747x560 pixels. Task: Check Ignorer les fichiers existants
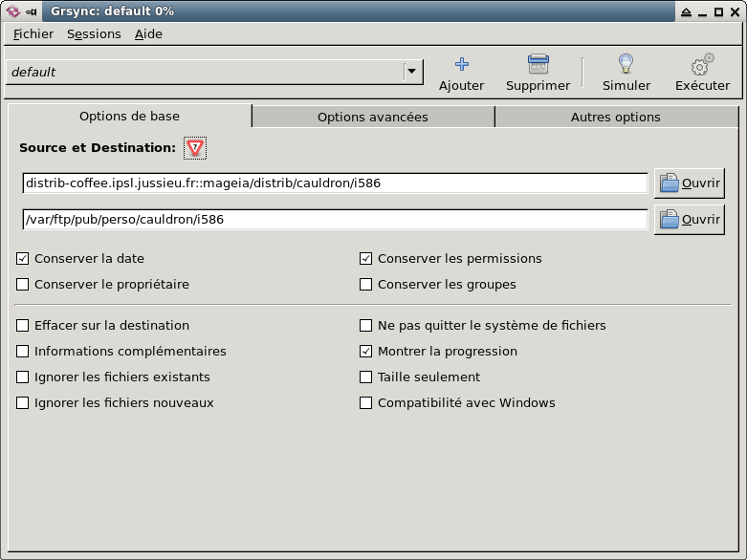22,377
